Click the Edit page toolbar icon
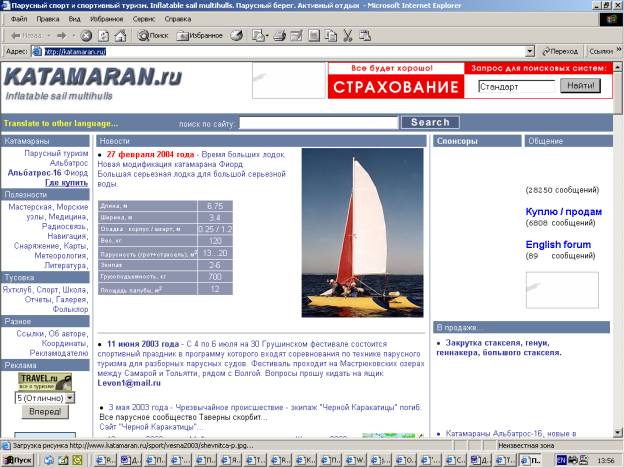This screenshot has height=468, width=624. (x=296, y=36)
